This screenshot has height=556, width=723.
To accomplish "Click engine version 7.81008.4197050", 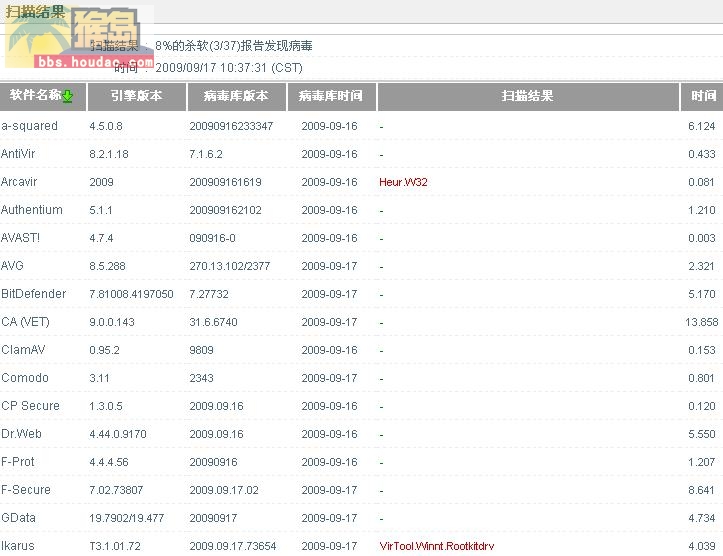I will point(131,294).
